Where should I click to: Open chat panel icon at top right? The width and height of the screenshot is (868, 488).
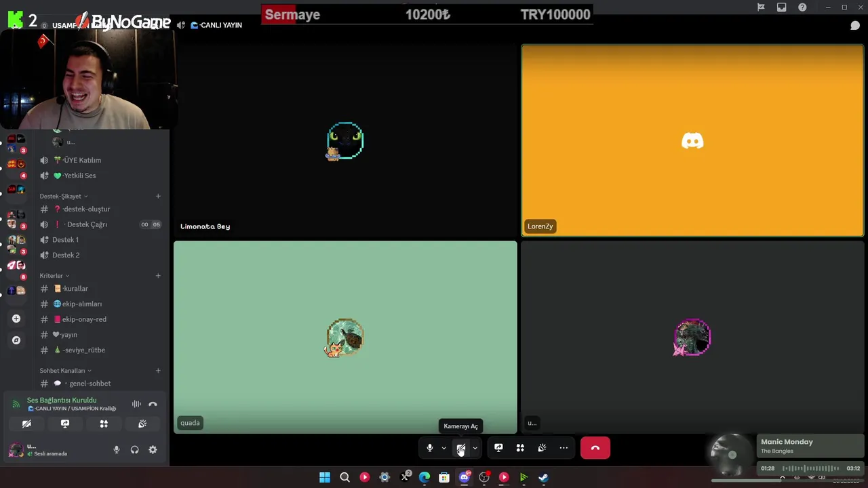click(855, 26)
